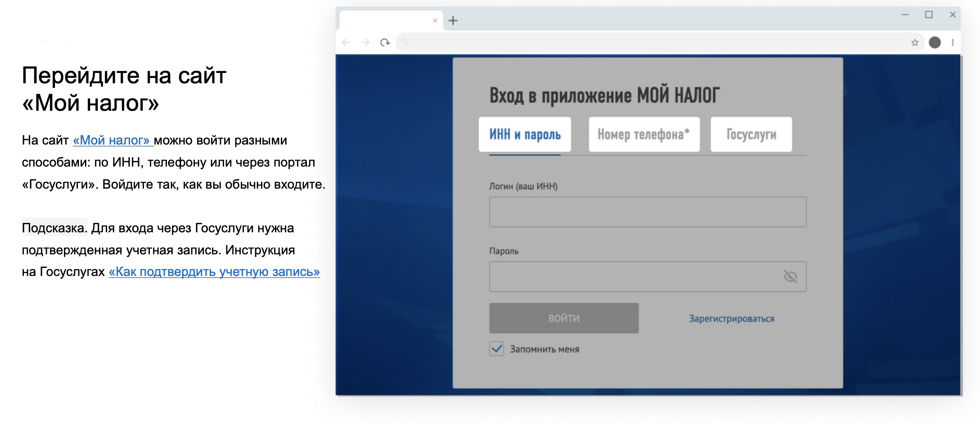This screenshot has height=443, width=980.
Task: Click the «Запомнить меня» label text
Action: coord(544,349)
